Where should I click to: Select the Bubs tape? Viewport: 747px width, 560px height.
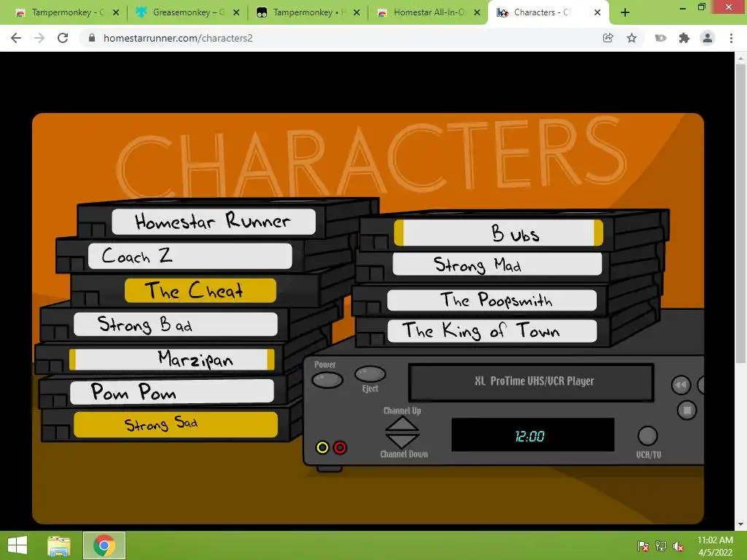(x=498, y=233)
